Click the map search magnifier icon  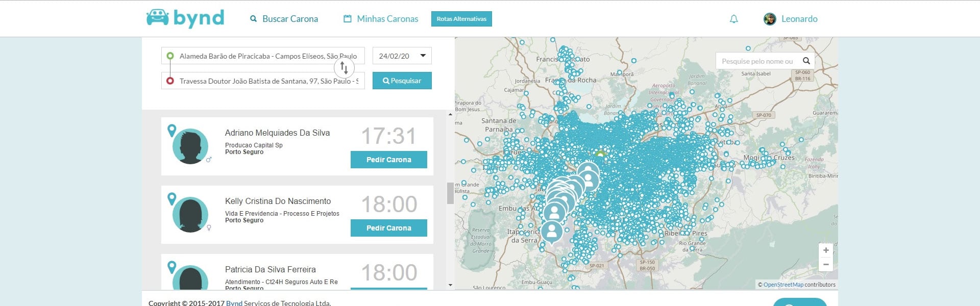point(806,61)
